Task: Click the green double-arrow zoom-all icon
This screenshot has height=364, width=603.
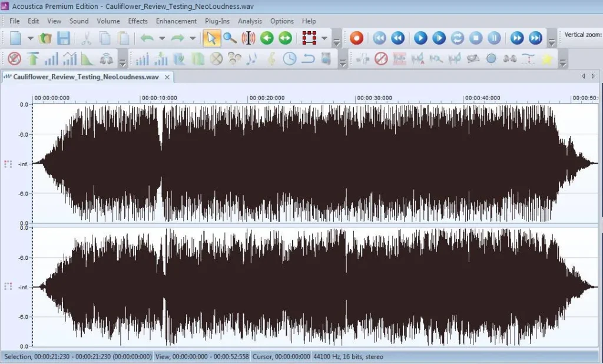Action: click(x=286, y=38)
